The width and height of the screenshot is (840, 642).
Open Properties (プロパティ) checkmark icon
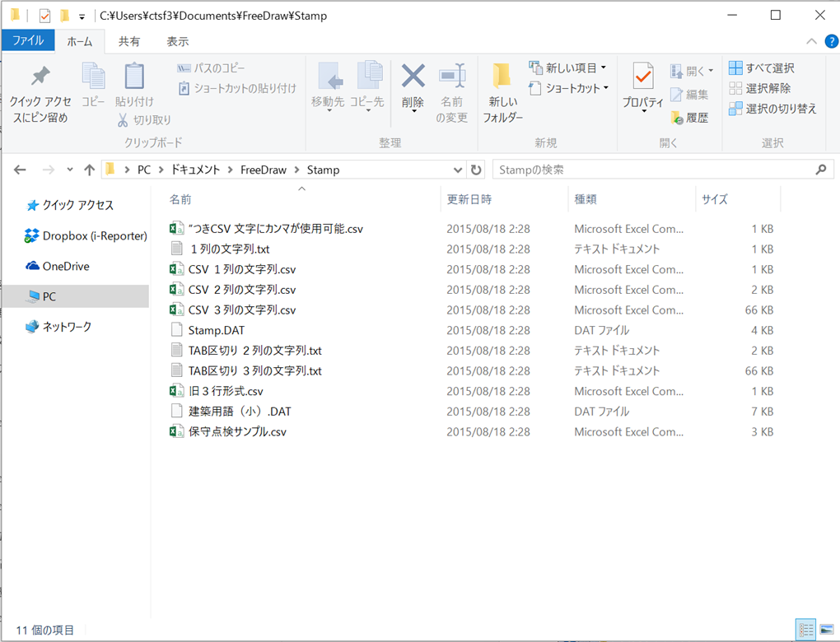point(642,77)
